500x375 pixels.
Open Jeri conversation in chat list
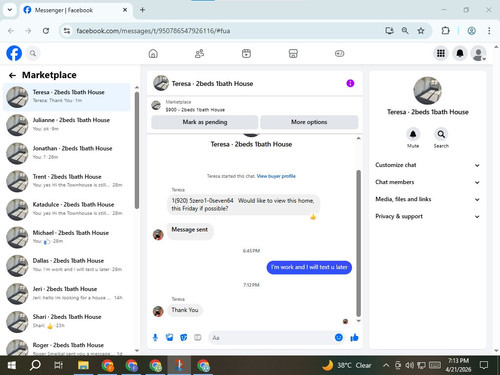pyautogui.click(x=66, y=294)
